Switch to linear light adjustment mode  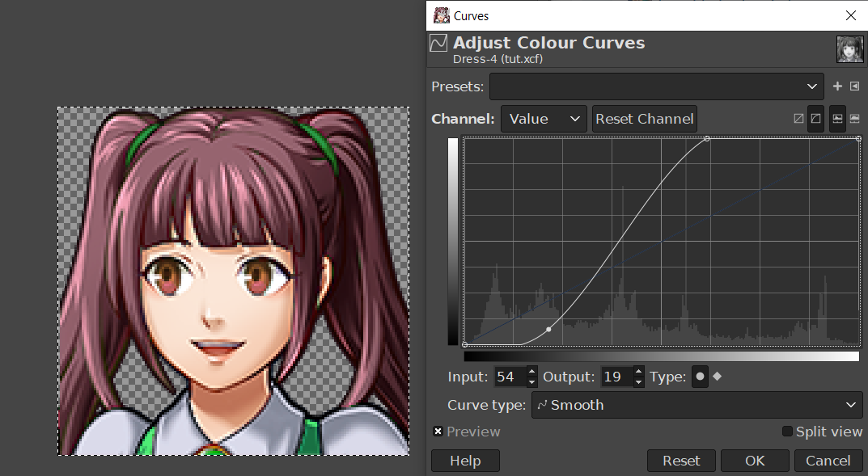click(x=798, y=119)
